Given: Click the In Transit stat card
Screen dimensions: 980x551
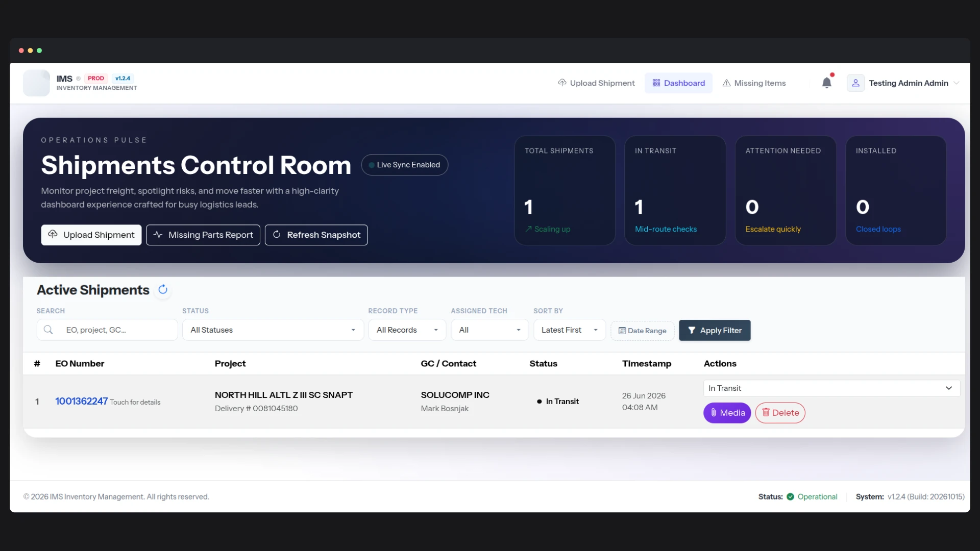Looking at the screenshot, I should click(x=675, y=190).
